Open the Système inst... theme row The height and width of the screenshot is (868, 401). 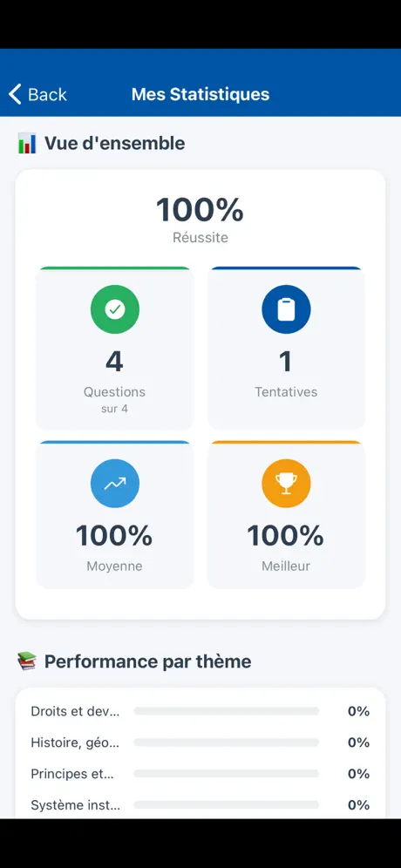pyautogui.click(x=200, y=805)
